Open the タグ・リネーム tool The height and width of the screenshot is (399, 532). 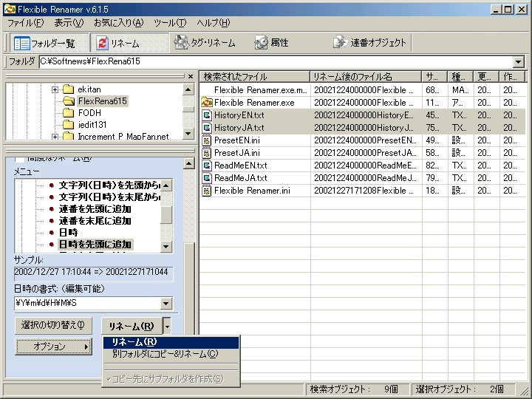coord(205,43)
